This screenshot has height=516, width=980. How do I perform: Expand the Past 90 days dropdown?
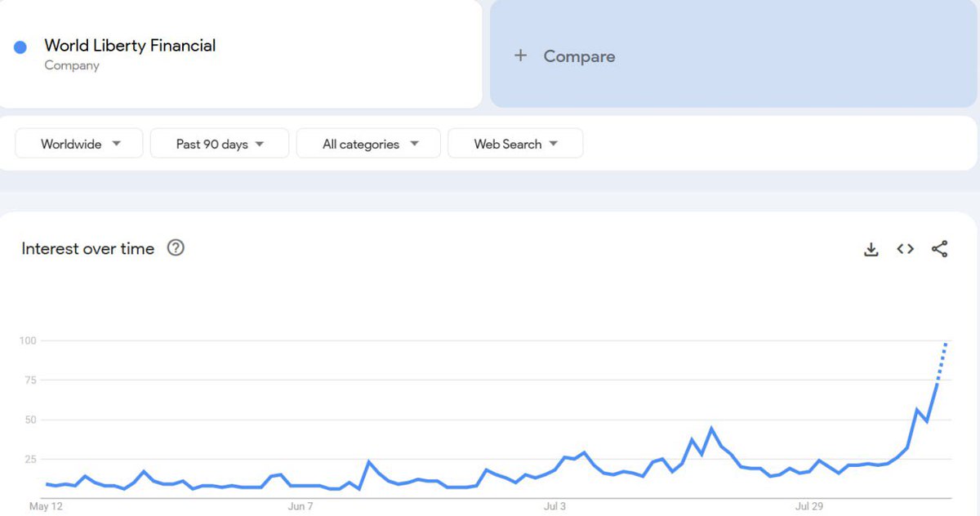tap(220, 144)
